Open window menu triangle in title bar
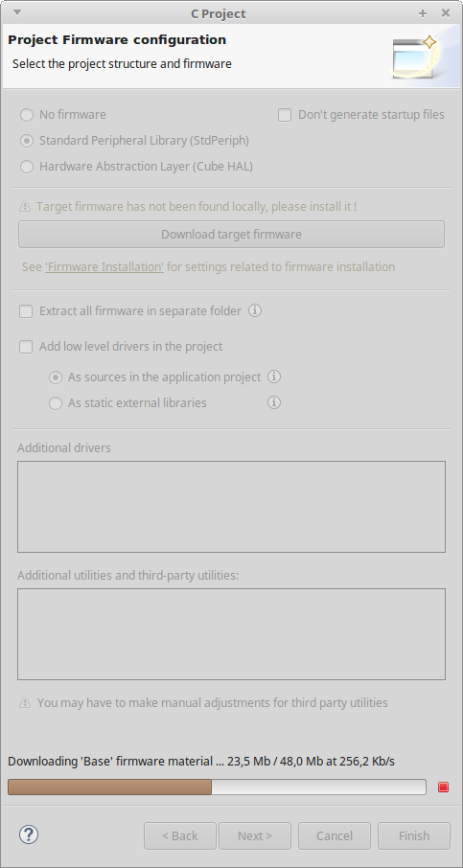The width and height of the screenshot is (463, 868). click(17, 12)
